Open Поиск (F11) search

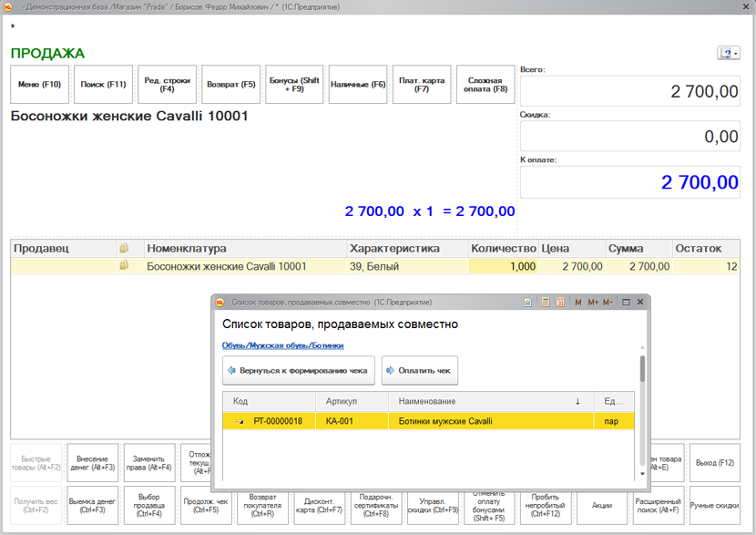[x=103, y=85]
